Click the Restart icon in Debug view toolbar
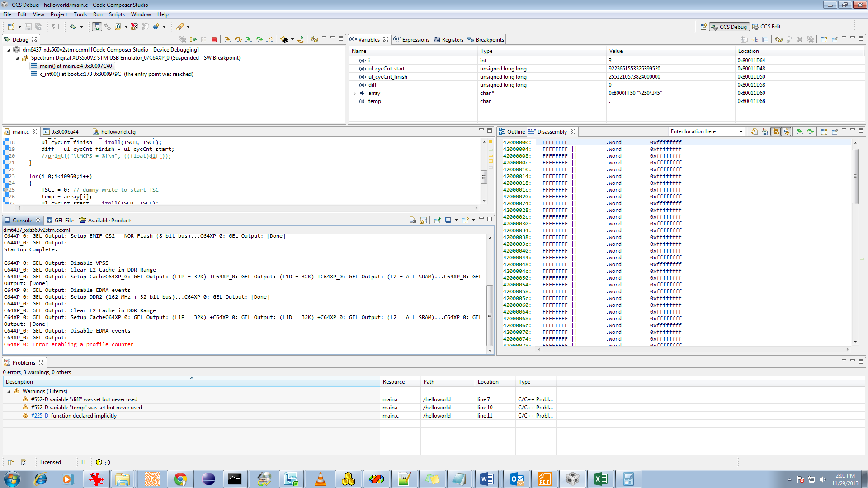The width and height of the screenshot is (868, 488). coord(301,40)
